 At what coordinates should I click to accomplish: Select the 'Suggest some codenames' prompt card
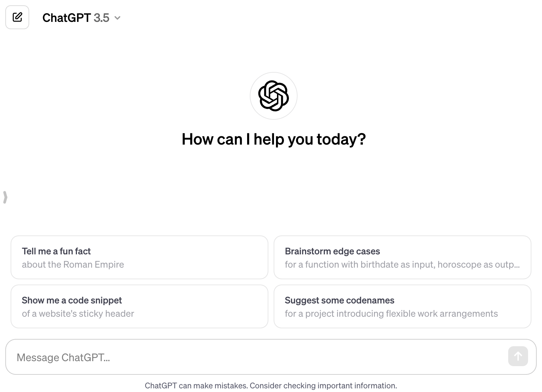pyautogui.click(x=402, y=306)
